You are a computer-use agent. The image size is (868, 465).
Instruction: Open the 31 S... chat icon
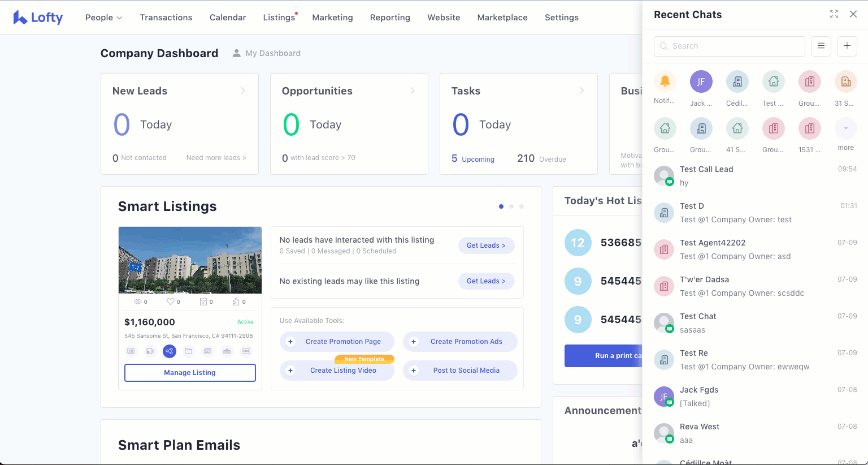(x=846, y=81)
